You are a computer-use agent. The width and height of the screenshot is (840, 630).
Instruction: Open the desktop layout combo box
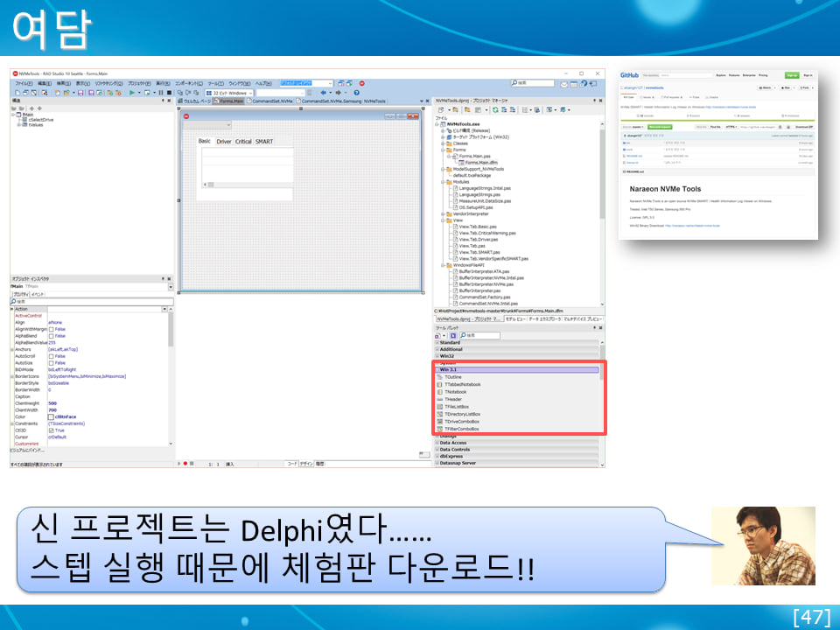(x=306, y=84)
